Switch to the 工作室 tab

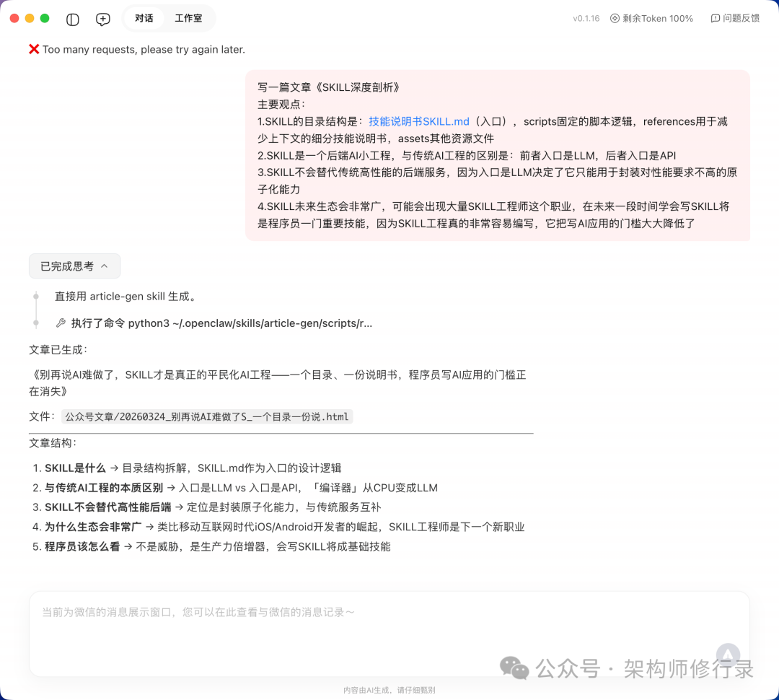coord(189,18)
